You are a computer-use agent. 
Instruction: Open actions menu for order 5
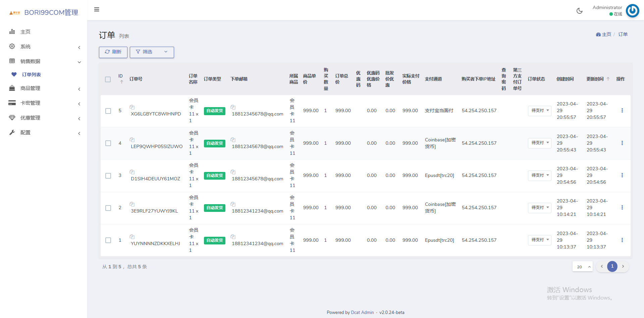622,110
